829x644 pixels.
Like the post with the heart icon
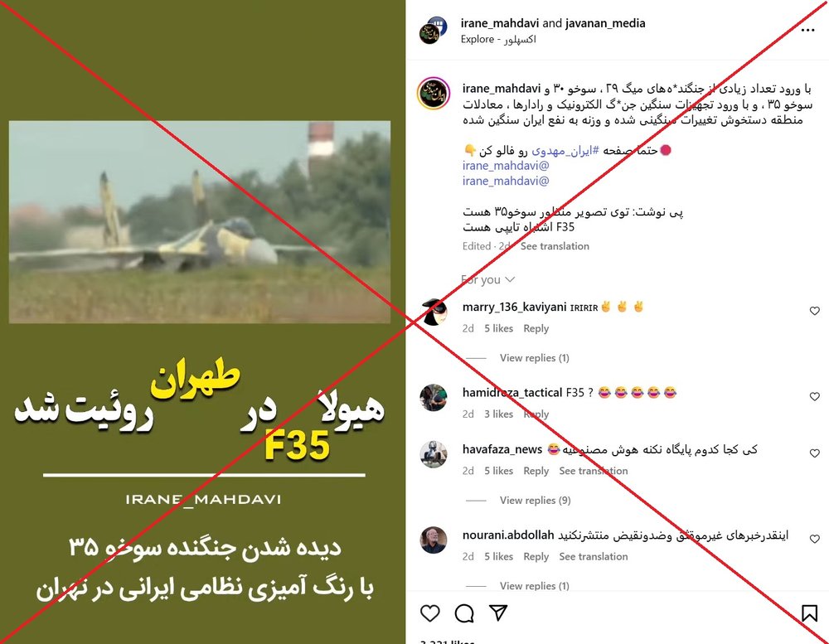click(429, 613)
